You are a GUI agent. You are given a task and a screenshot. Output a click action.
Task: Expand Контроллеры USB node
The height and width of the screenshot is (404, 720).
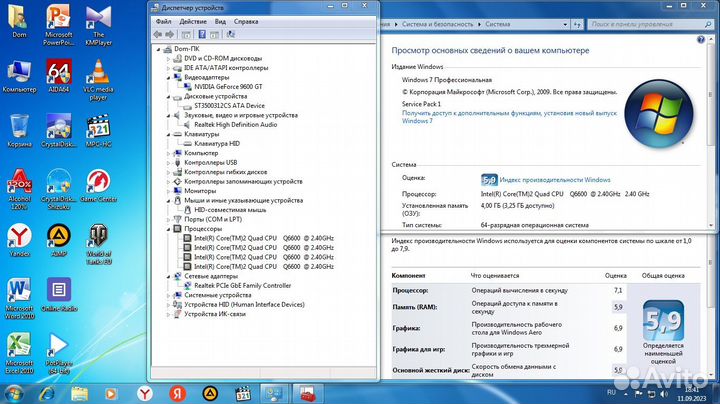169,163
